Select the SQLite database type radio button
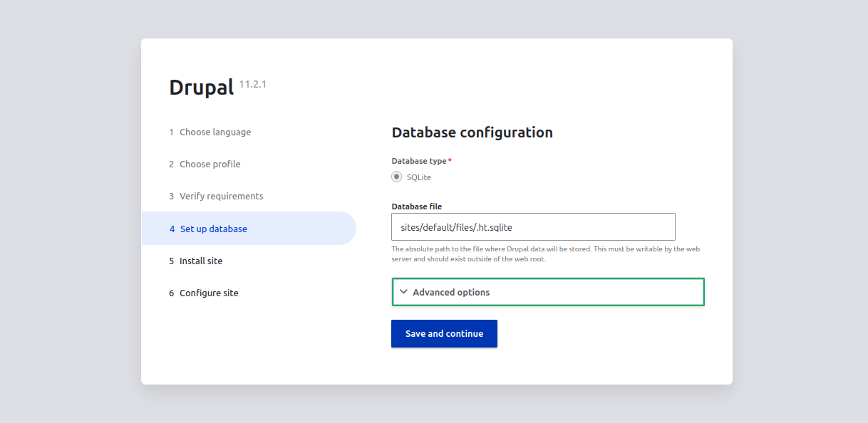Screen dimensions: 868x423 click(397, 177)
